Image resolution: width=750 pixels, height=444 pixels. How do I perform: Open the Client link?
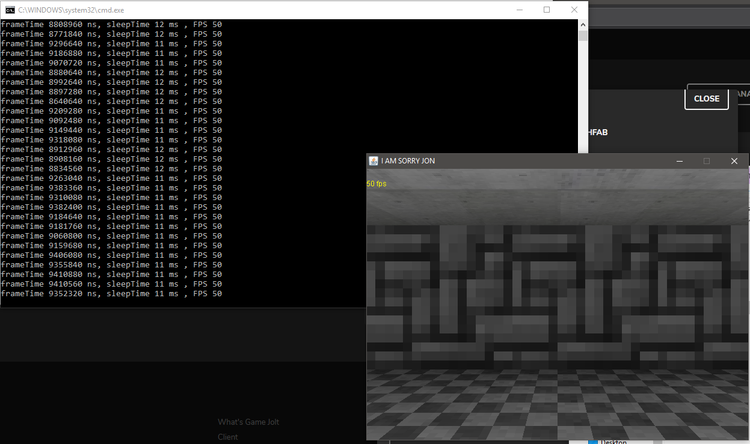click(x=228, y=437)
